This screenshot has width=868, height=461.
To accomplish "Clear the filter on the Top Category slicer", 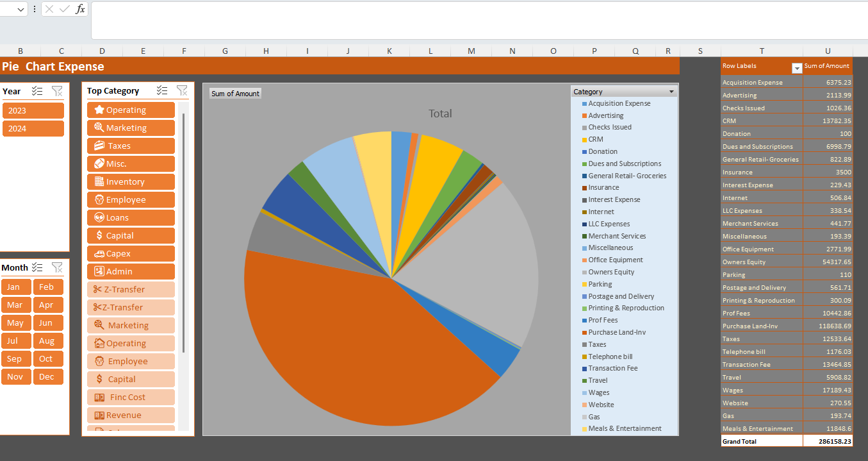I will click(x=183, y=90).
